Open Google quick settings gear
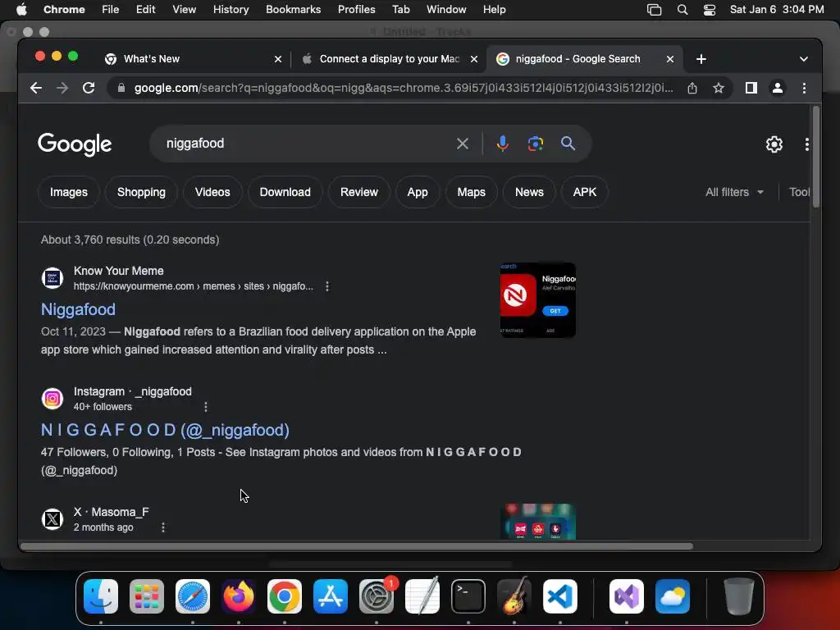Viewport: 840px width, 630px height. point(774,144)
